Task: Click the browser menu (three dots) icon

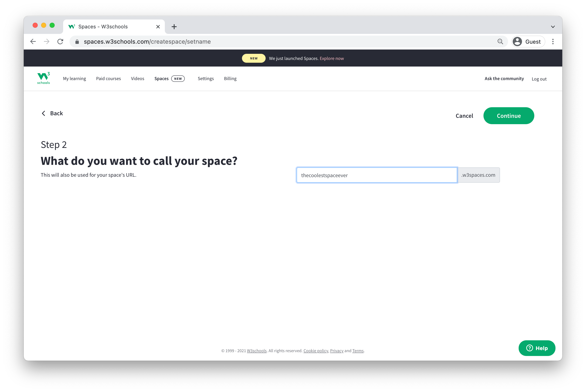Action: point(553,41)
